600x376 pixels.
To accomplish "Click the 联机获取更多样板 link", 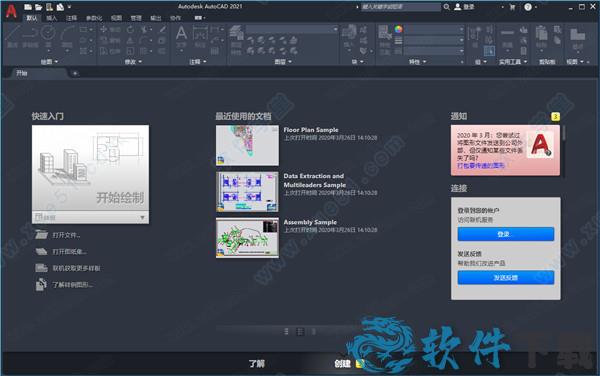I will 76,268.
